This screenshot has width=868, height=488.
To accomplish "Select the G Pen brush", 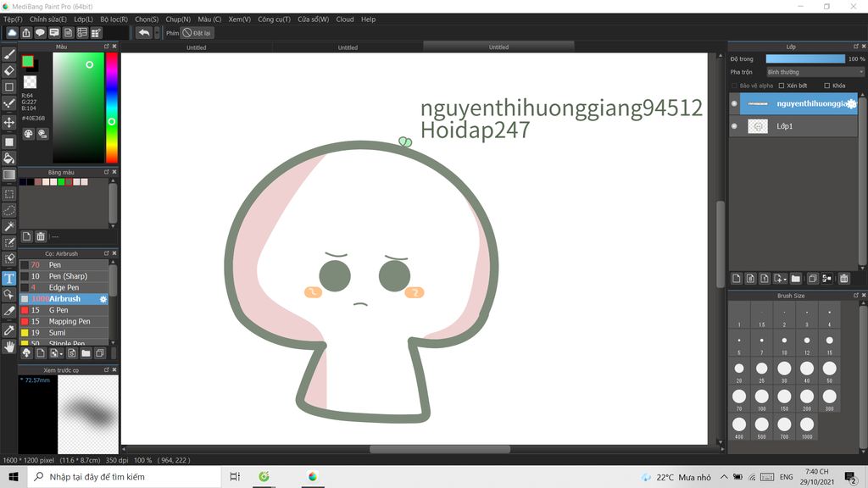I will pos(64,310).
